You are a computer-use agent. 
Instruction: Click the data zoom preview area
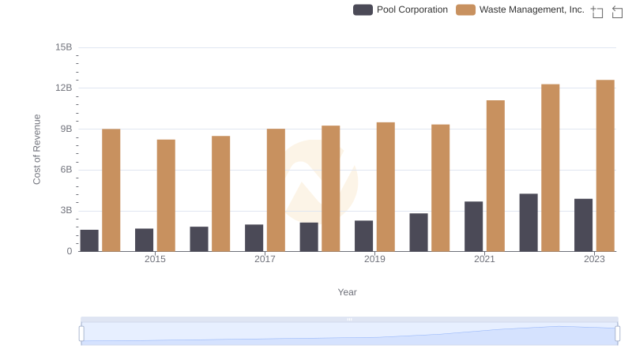coord(349,334)
